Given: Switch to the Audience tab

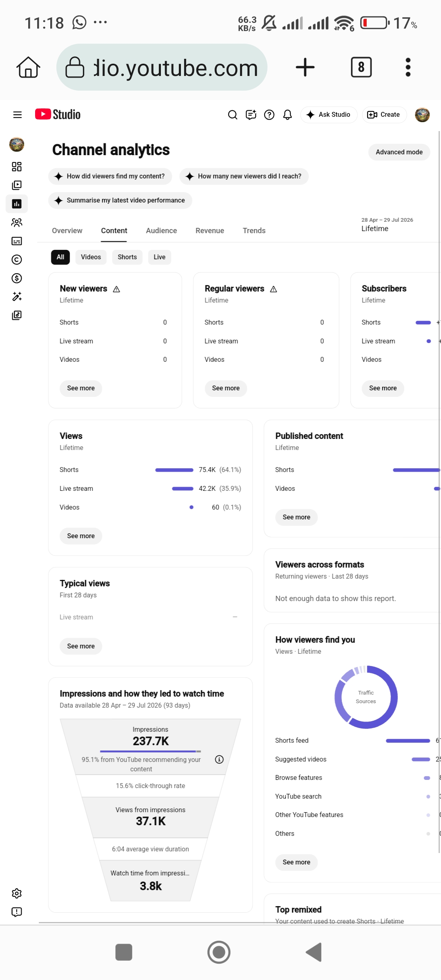Looking at the screenshot, I should [161, 231].
